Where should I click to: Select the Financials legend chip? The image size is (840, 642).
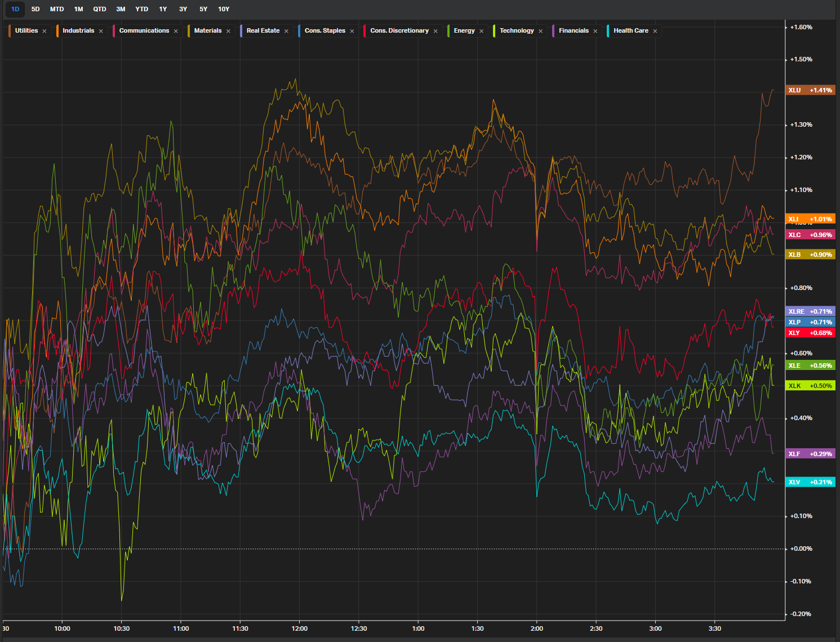point(573,30)
